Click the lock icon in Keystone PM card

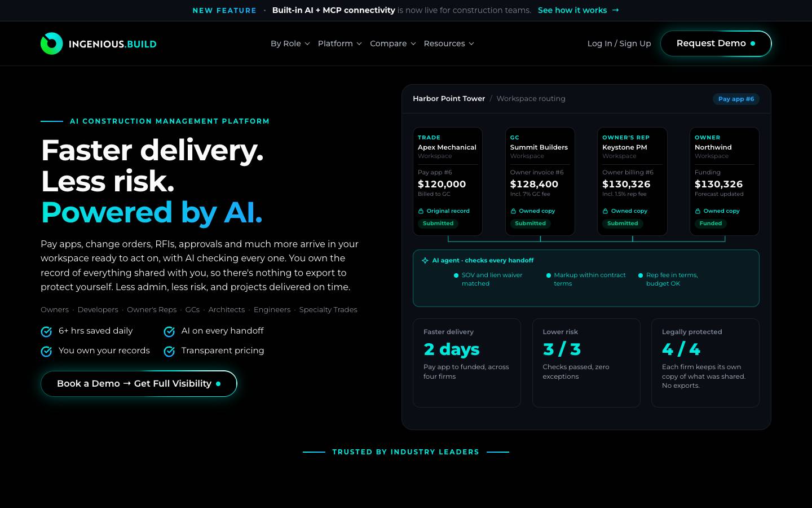coord(605,211)
